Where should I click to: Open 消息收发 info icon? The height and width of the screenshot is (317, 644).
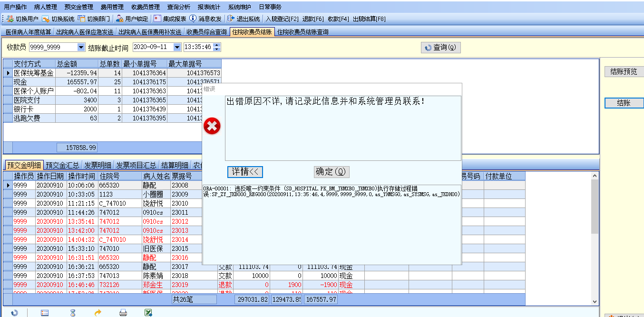pyautogui.click(x=193, y=19)
